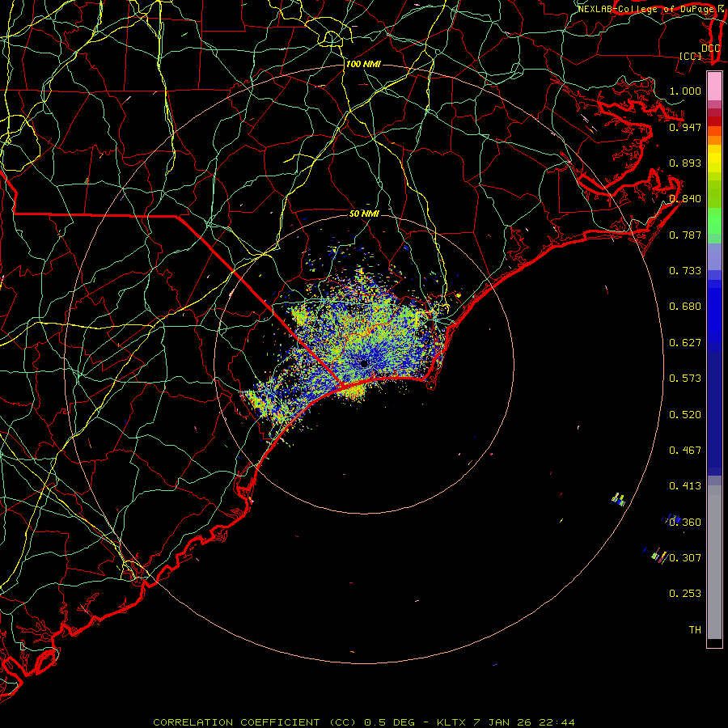Click the TH threshold label
The height and width of the screenshot is (728, 728).
tap(695, 630)
